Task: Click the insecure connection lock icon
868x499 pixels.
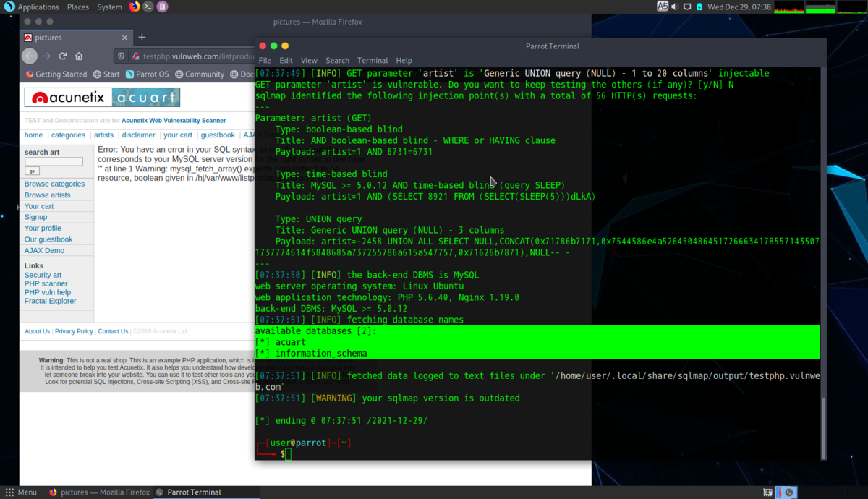Action: click(x=135, y=56)
